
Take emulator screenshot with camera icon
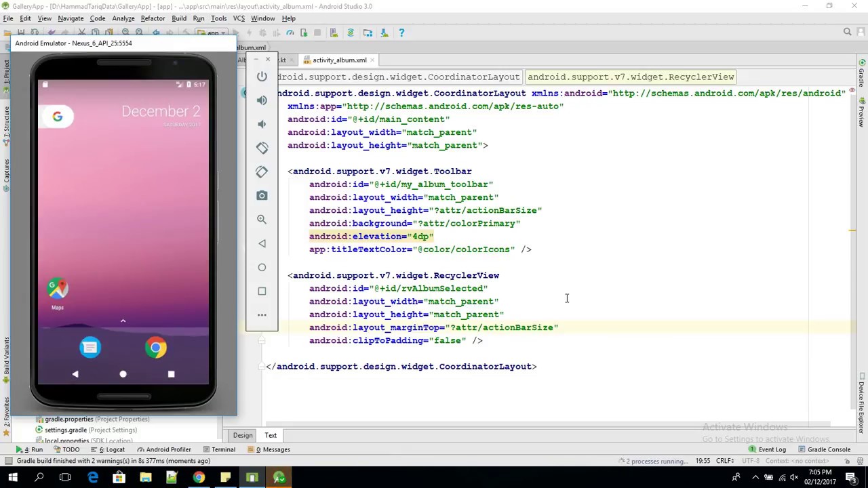(262, 196)
